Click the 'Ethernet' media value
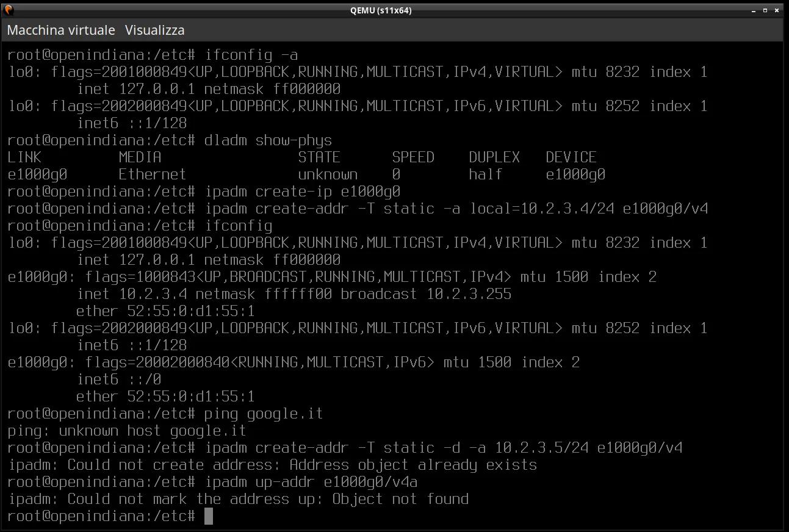Screen dimensions: 789x532 153,174
